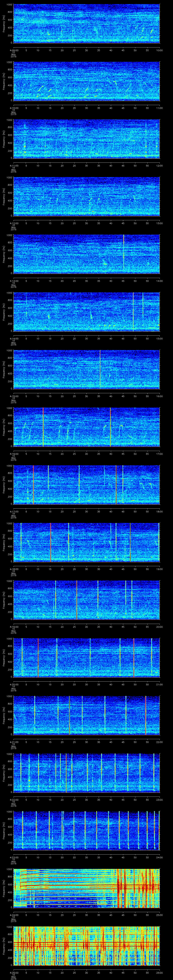This screenshot has height=980, width=173.
Task: Click the 4:18:00 start time label
Action: click(x=14, y=569)
